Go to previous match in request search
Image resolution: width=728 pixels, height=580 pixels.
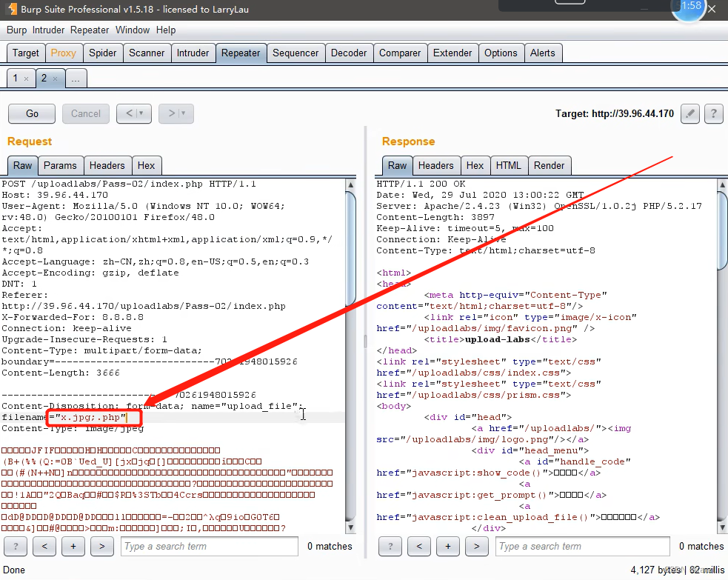(x=44, y=546)
